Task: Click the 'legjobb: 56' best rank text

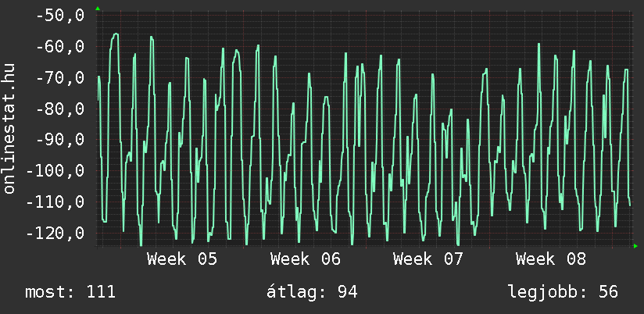Action: [x=563, y=293]
